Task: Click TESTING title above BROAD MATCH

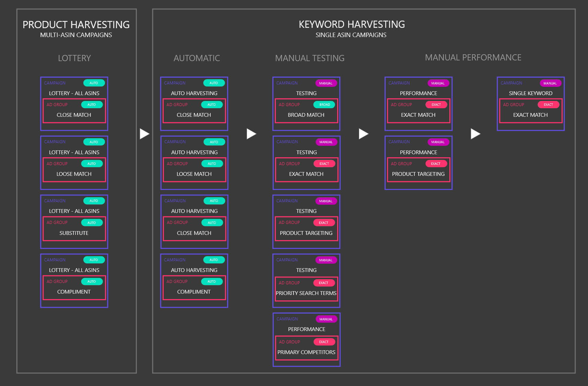Action: (x=306, y=93)
